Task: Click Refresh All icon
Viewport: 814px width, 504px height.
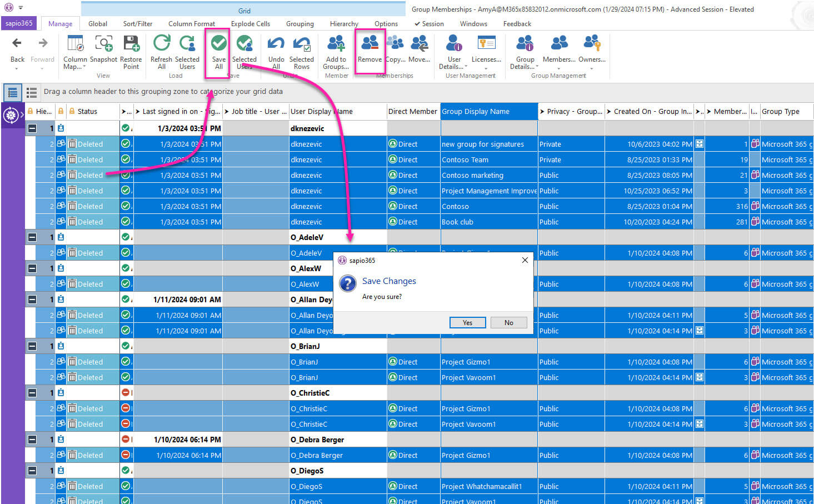Action: (x=162, y=43)
